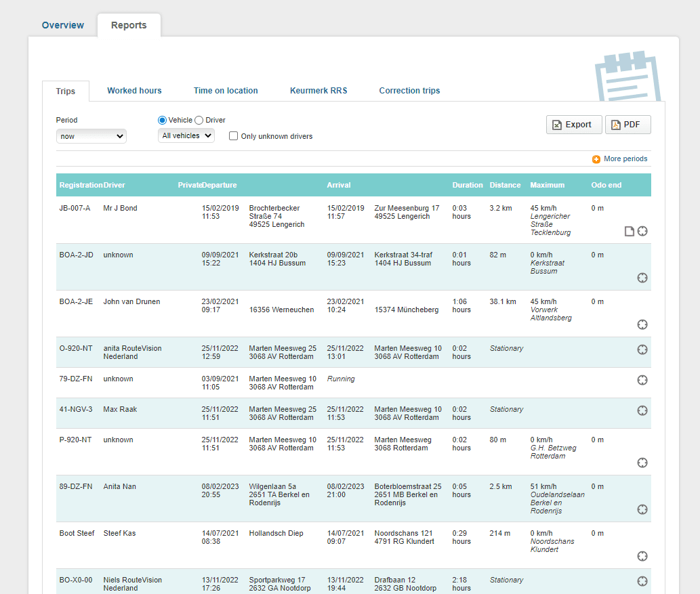
Task: Click registration P-920-NT
Action: tap(75, 440)
